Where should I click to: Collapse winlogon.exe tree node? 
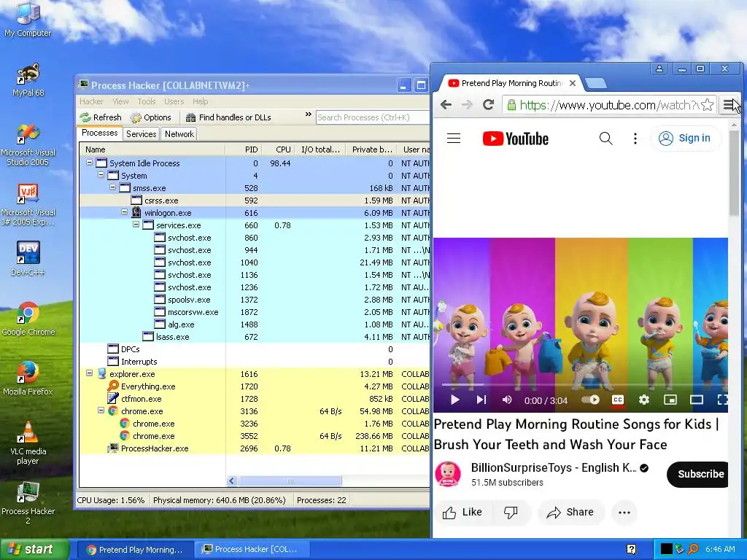point(124,212)
